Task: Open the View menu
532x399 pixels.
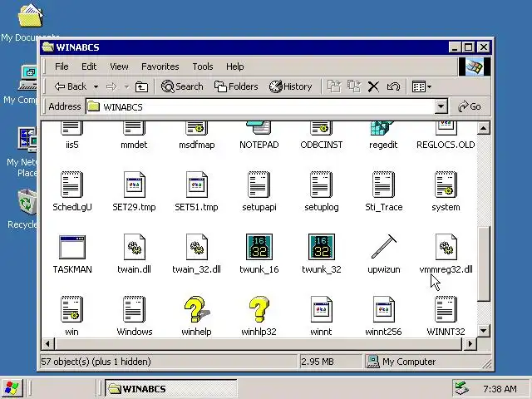Action: click(119, 66)
